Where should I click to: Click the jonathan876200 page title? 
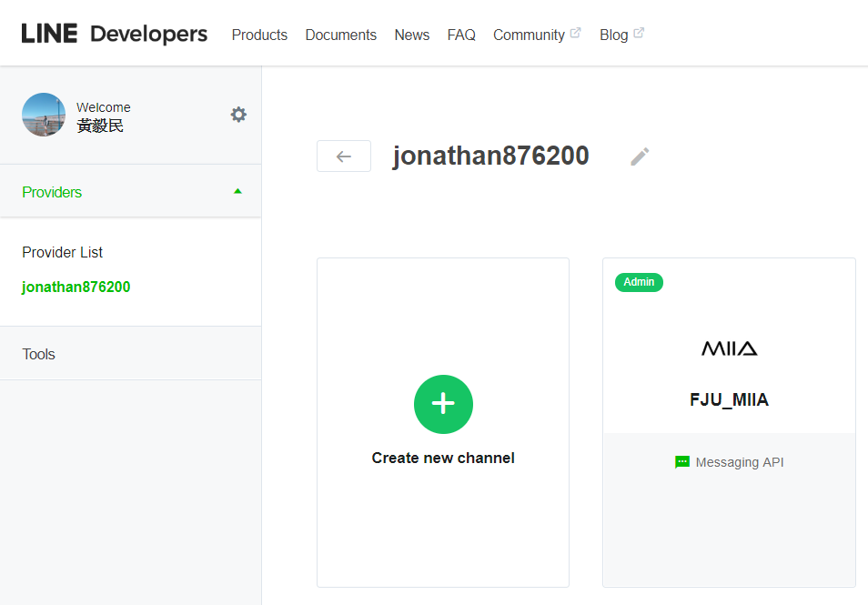coord(491,156)
